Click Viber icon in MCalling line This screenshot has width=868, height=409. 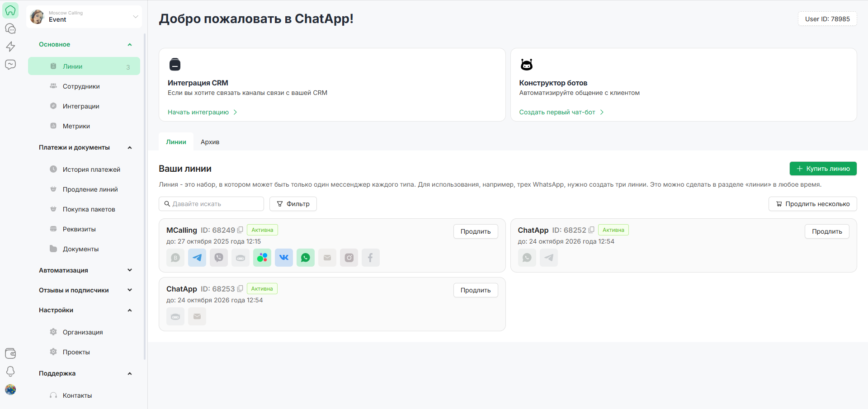pos(219,258)
